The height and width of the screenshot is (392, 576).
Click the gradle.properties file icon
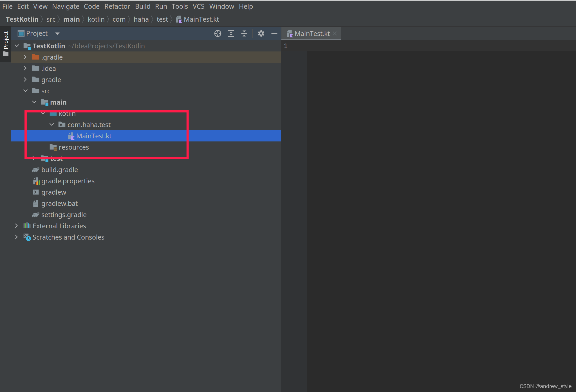tap(36, 181)
